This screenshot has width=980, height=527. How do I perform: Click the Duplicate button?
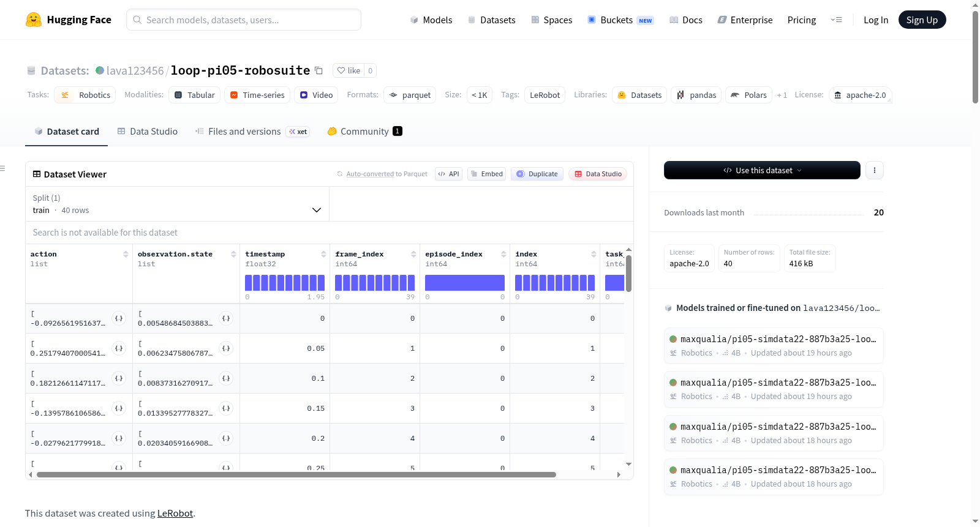(537, 174)
